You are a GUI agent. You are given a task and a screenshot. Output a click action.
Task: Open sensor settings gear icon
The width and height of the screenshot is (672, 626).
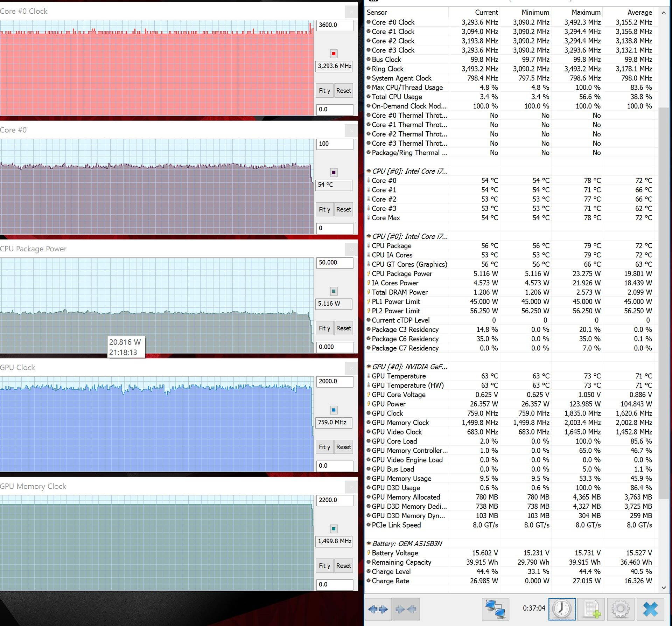621,609
